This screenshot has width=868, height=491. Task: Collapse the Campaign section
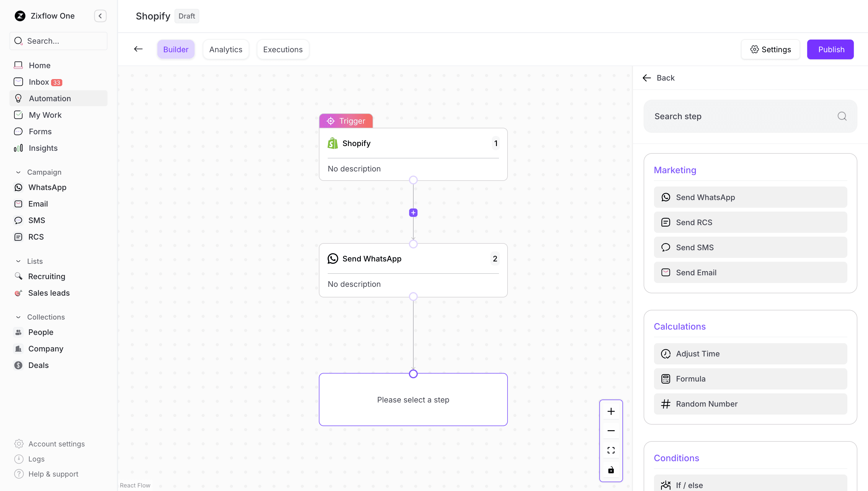coord(19,172)
